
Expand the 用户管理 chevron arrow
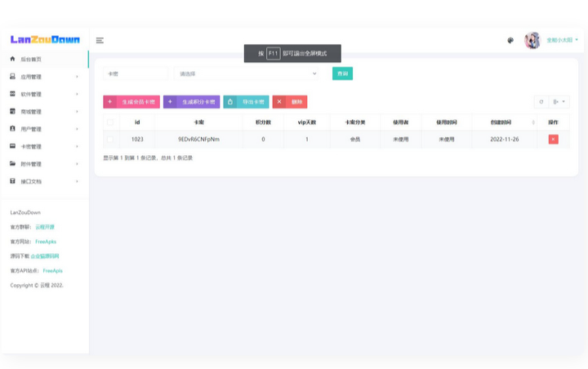tap(77, 129)
